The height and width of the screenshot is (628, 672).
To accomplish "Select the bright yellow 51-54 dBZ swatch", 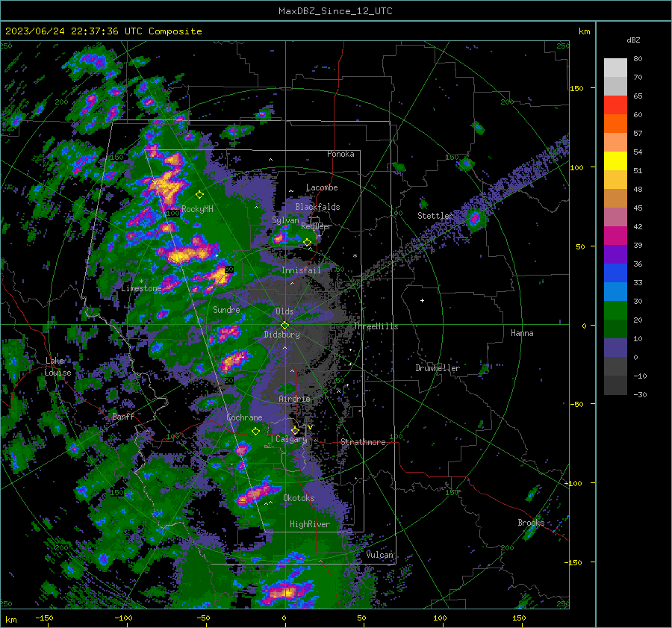I will click(x=615, y=161).
